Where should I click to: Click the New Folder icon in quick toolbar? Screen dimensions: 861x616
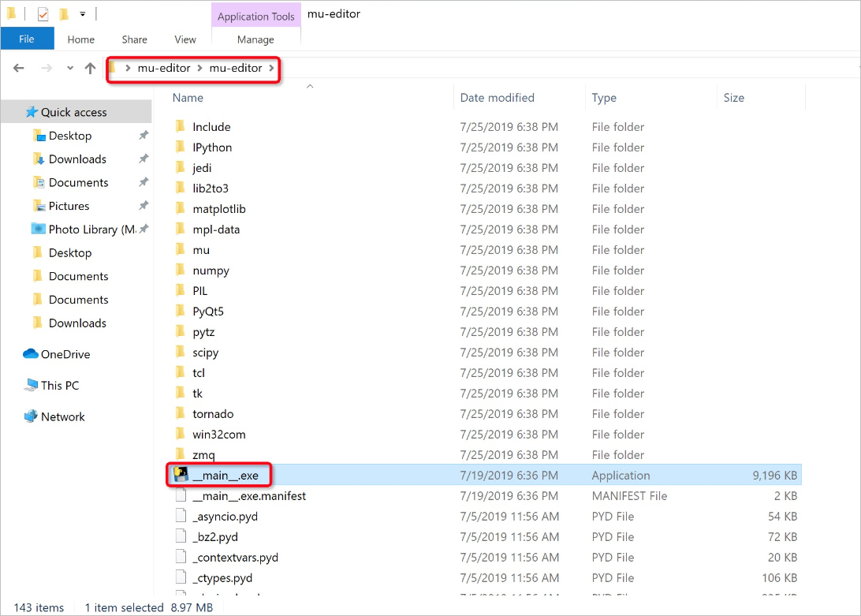coord(64,13)
